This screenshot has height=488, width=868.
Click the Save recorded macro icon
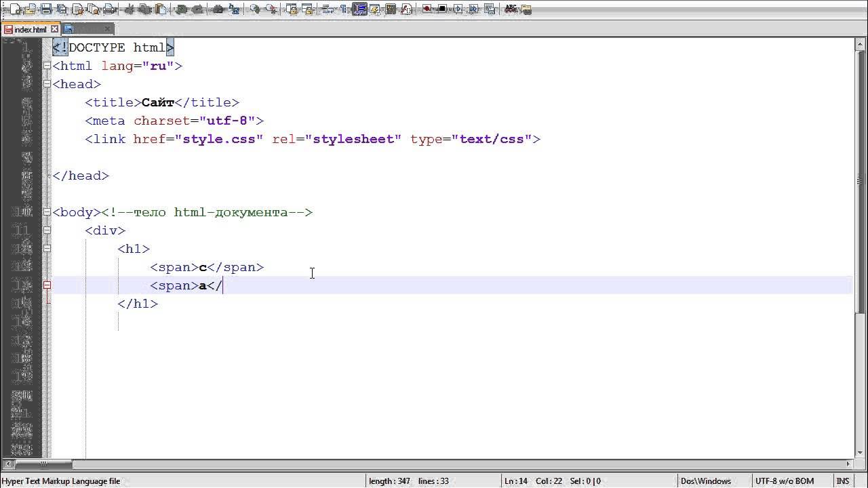(x=488, y=9)
